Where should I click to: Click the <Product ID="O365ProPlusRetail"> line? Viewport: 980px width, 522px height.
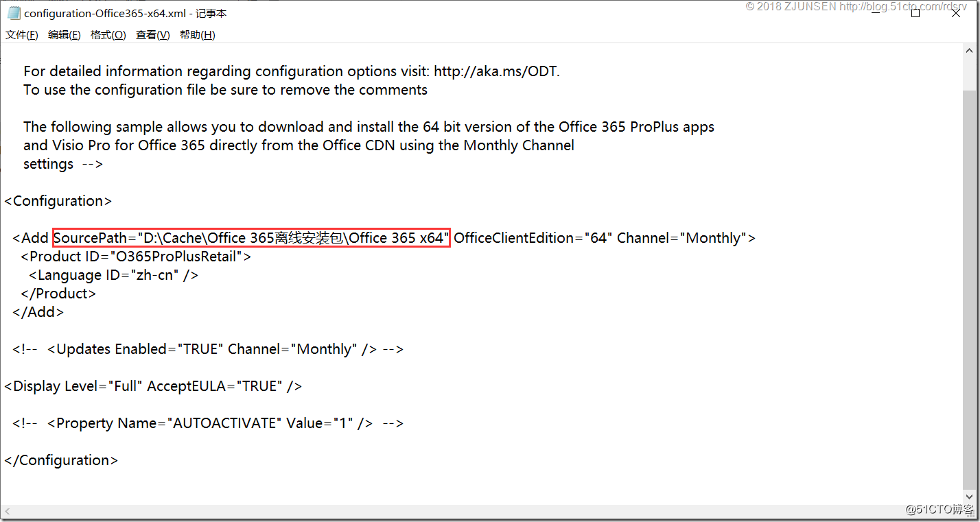pyautogui.click(x=137, y=257)
